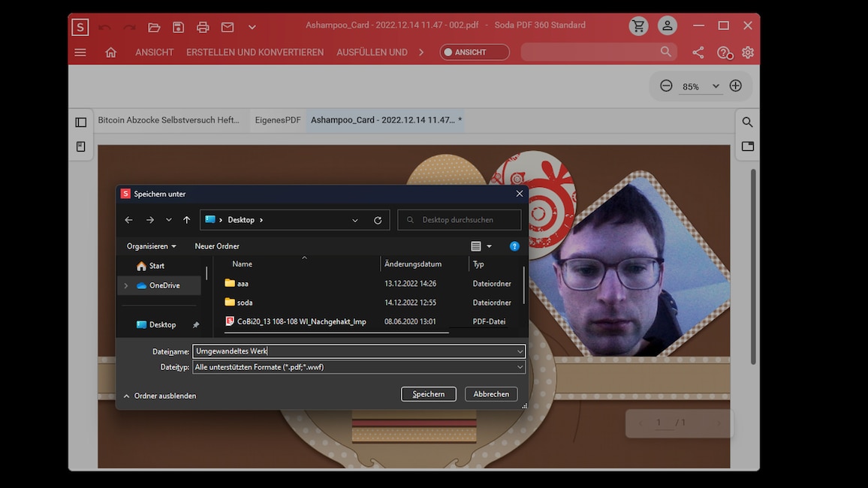Select Start in the navigation pane
The width and height of the screenshot is (868, 488).
click(157, 266)
